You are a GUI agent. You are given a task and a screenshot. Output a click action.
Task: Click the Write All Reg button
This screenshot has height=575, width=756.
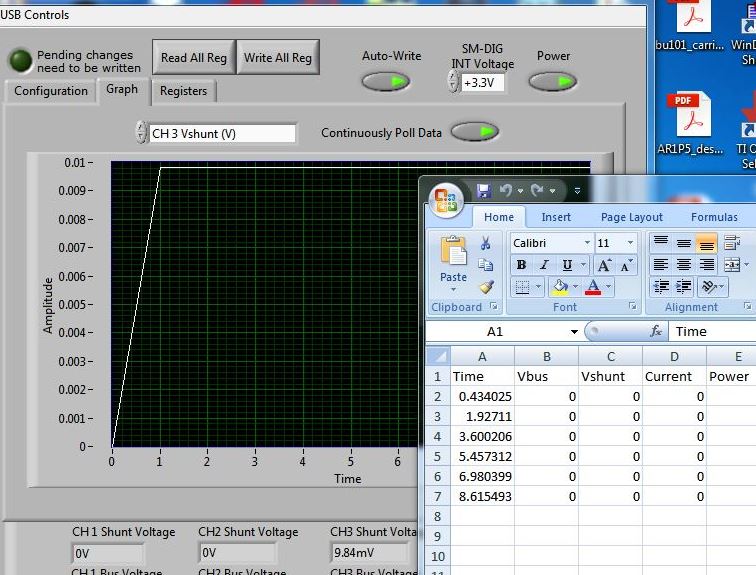[x=278, y=57]
